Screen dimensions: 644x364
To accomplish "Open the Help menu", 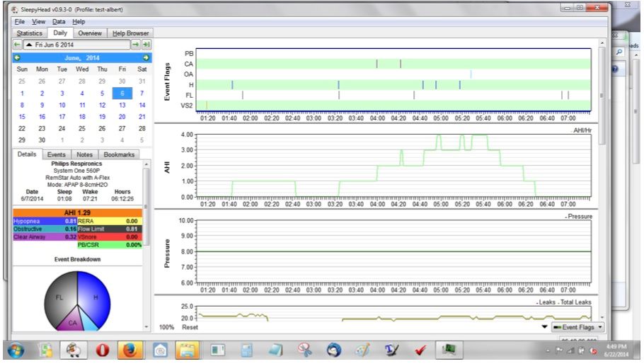I will coord(79,22).
